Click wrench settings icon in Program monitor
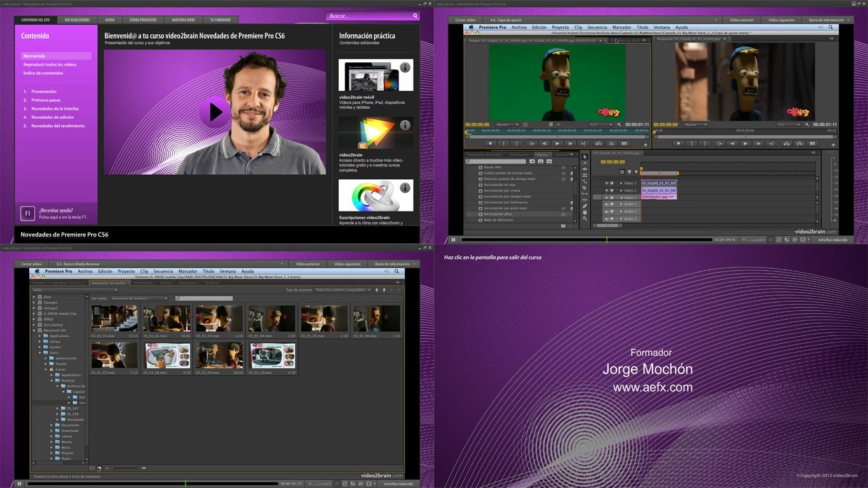The width and height of the screenshot is (868, 488). [x=807, y=125]
